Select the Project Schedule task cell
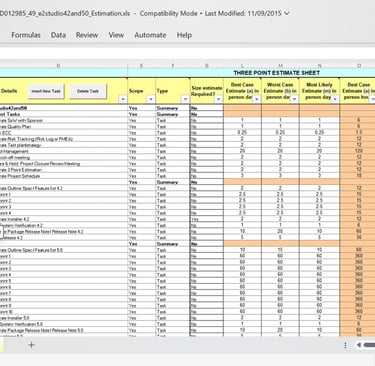Screen dimensions: 375x366 tap(64, 176)
